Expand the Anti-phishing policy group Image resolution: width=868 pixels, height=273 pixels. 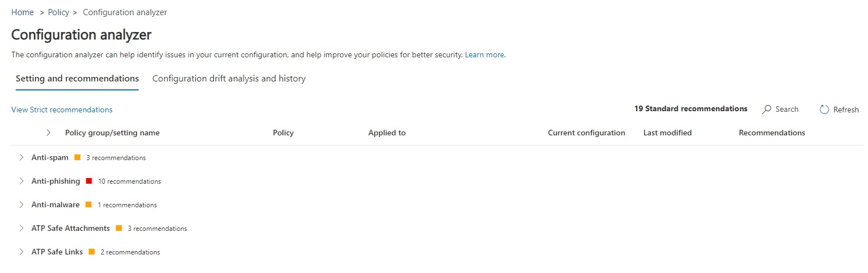point(21,181)
